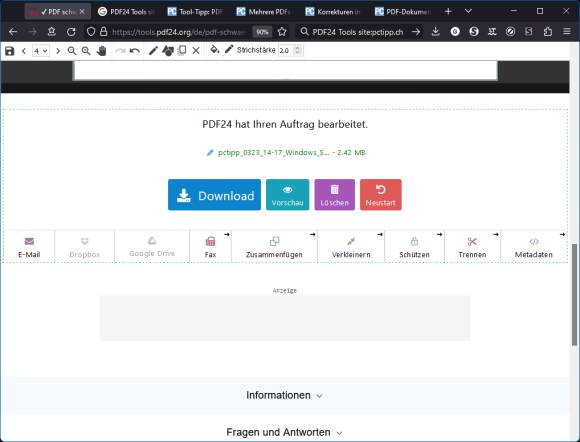
Task: Select the hand pan tool
Action: [x=101, y=51]
